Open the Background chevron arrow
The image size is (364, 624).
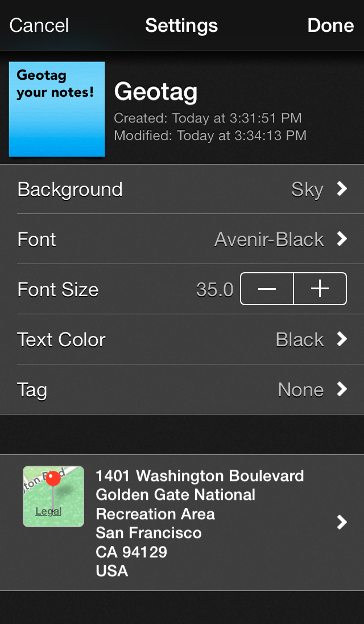coord(342,189)
